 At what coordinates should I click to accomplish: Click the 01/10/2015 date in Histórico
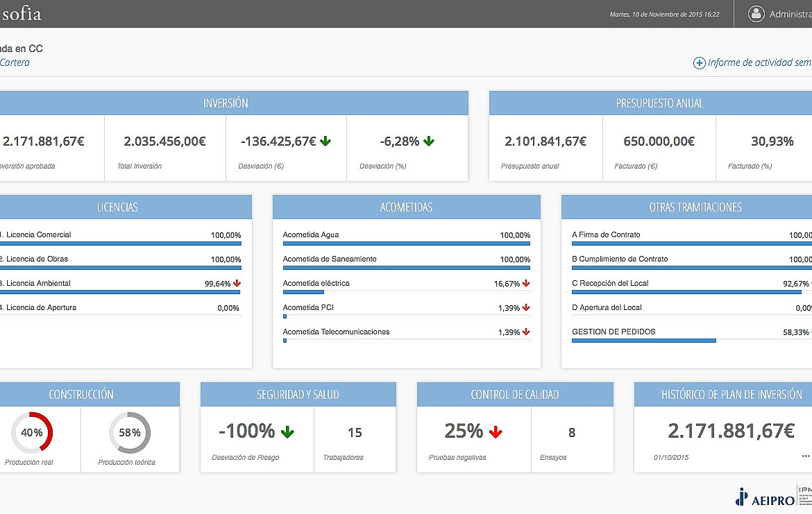point(671,458)
